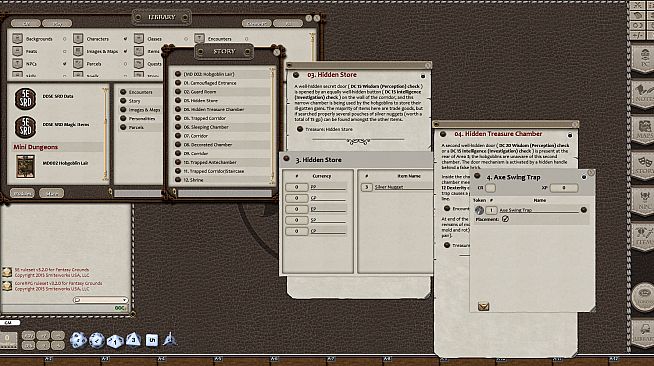
Task: Toggle the lock on Axe Swing Trap window
Action: (584, 177)
